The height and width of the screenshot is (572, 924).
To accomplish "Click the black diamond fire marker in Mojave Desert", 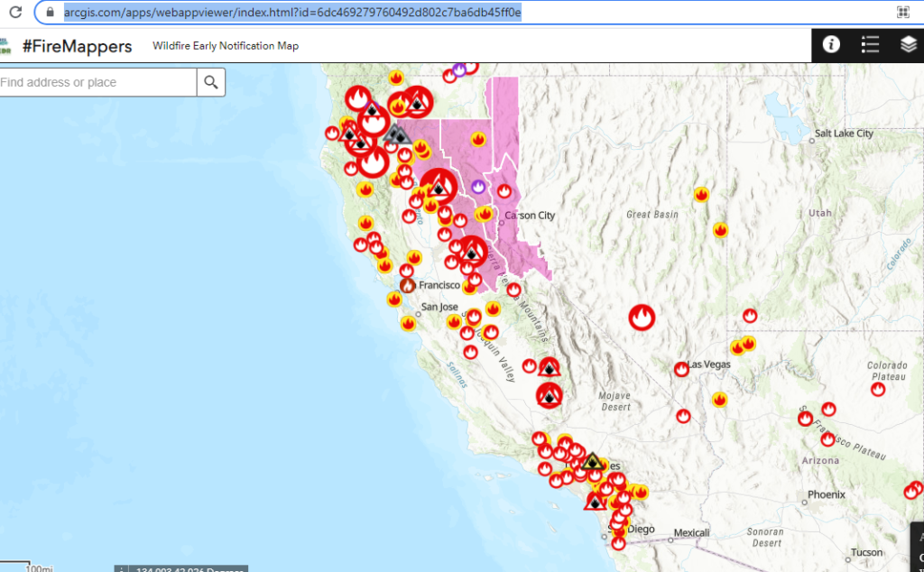I will point(550,395).
